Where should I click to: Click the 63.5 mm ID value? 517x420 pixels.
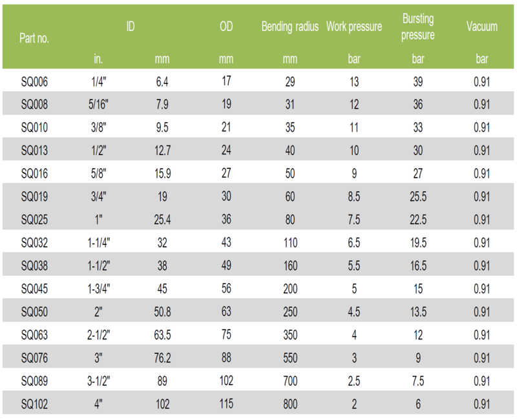tap(162, 335)
